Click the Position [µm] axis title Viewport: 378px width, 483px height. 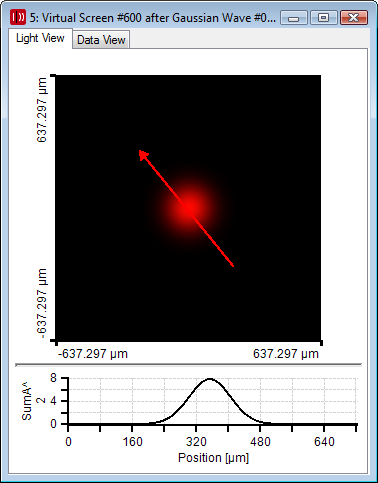pos(213,458)
